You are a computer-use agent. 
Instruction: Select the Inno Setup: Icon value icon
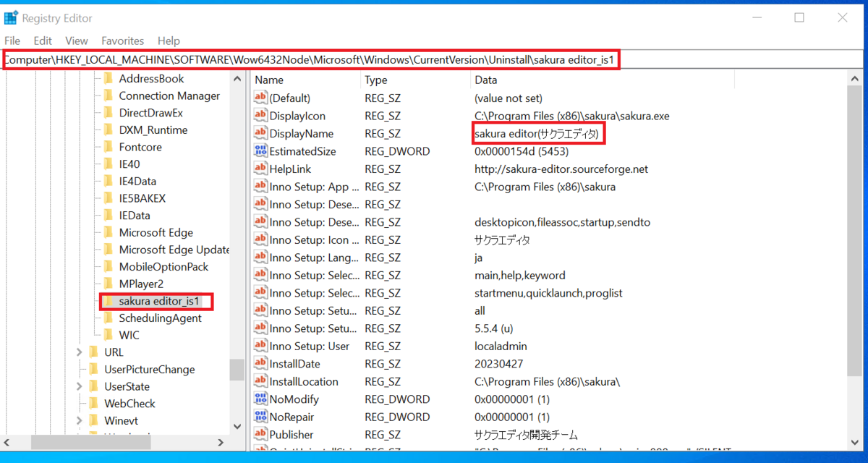click(x=261, y=239)
